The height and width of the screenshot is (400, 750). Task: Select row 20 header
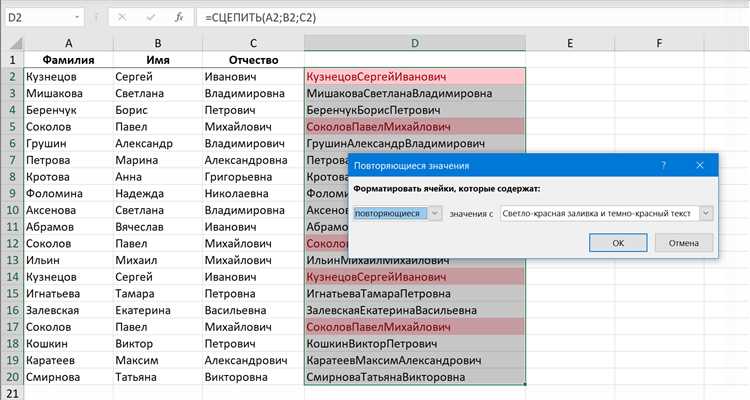pos(12,377)
